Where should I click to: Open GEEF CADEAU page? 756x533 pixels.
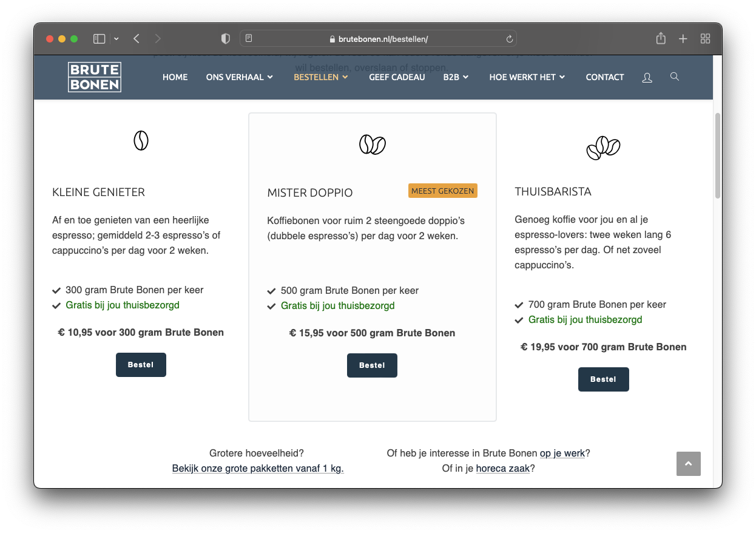(397, 77)
